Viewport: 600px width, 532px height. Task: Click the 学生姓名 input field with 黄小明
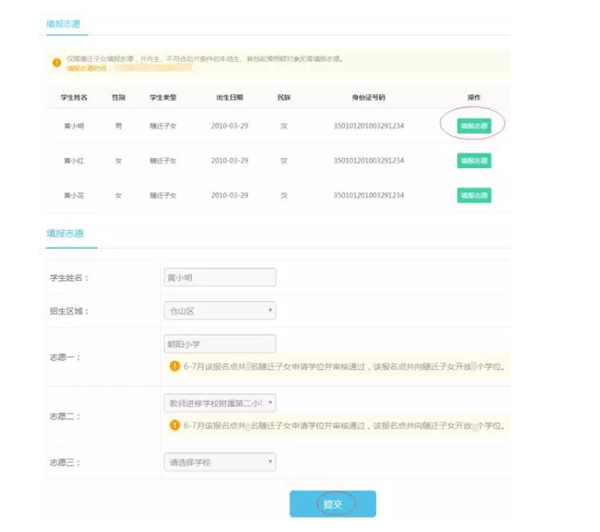pyautogui.click(x=220, y=277)
